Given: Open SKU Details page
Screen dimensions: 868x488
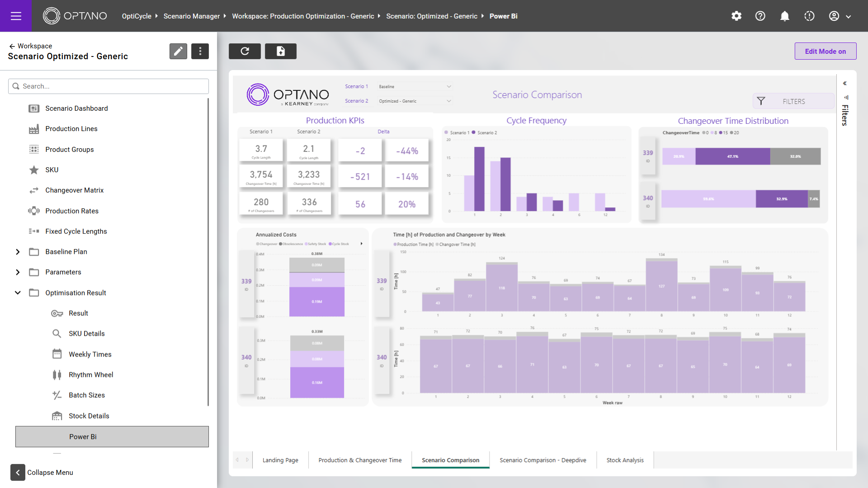Looking at the screenshot, I should pos(86,333).
